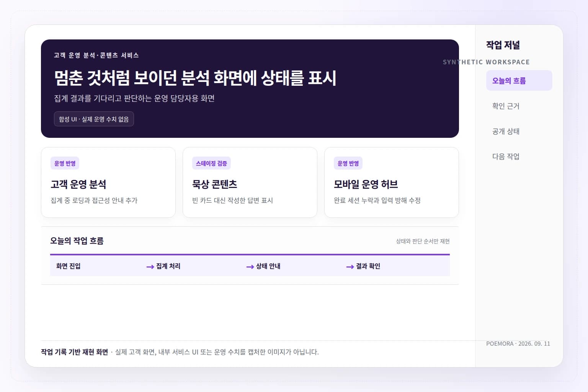This screenshot has width=588, height=392.
Task: Click 집계 중 로딩과 접근성 안내 추가 description
Action: coord(94,200)
